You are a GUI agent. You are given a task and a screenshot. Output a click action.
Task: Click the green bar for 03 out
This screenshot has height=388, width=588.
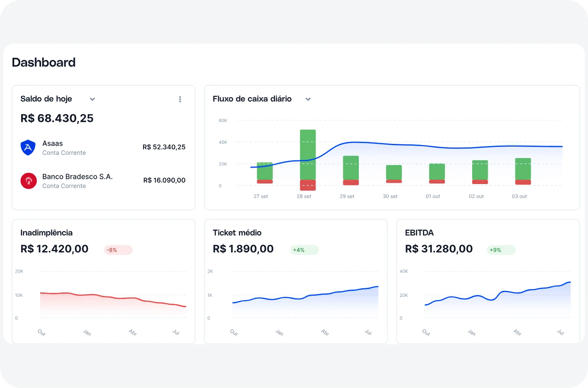pos(523,169)
